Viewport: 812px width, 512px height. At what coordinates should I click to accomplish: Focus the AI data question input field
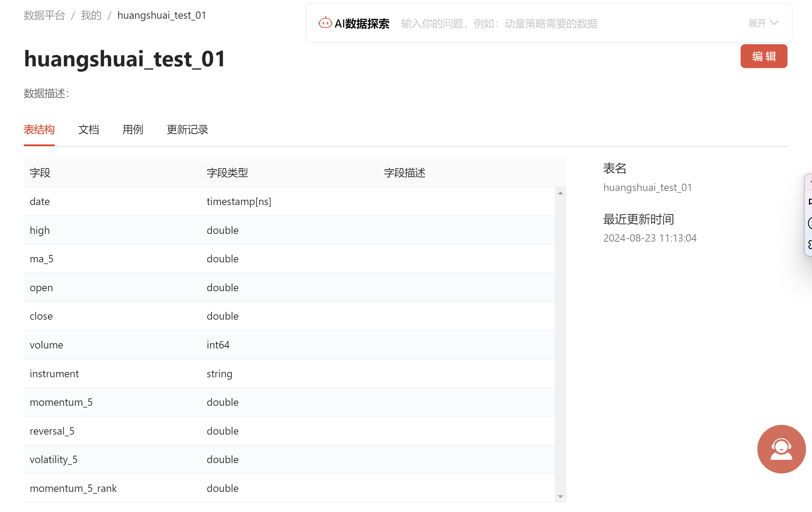tap(557, 23)
